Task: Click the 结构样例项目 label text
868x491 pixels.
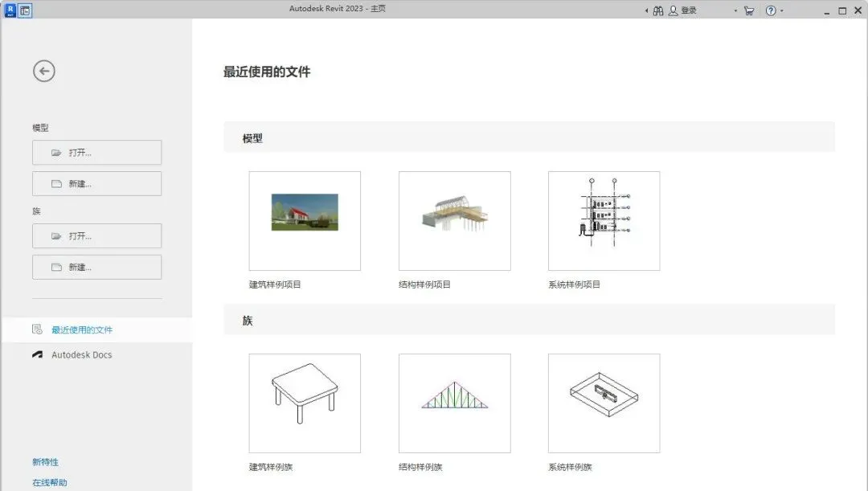Action: pyautogui.click(x=424, y=284)
